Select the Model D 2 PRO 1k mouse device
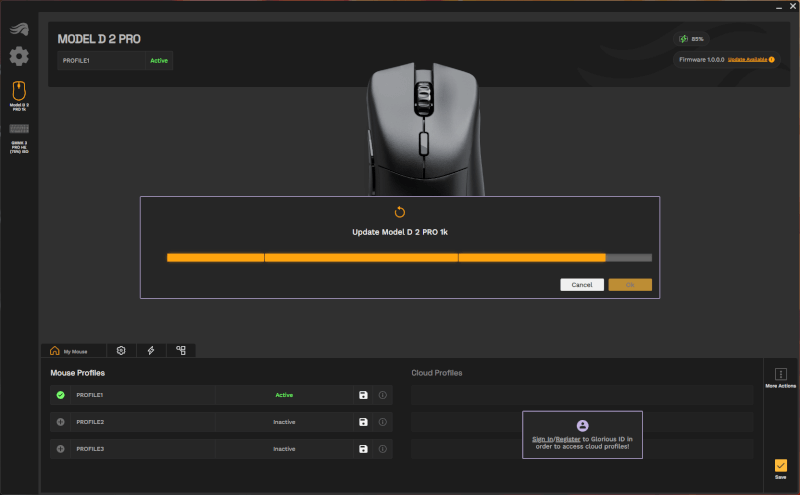Screen dimensions: 800x495 [x=19, y=95]
